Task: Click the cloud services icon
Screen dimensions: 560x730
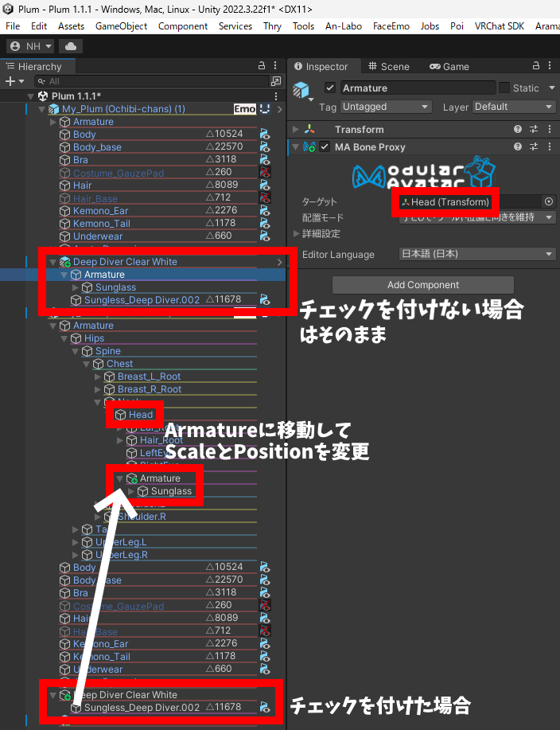Action: coord(71,46)
